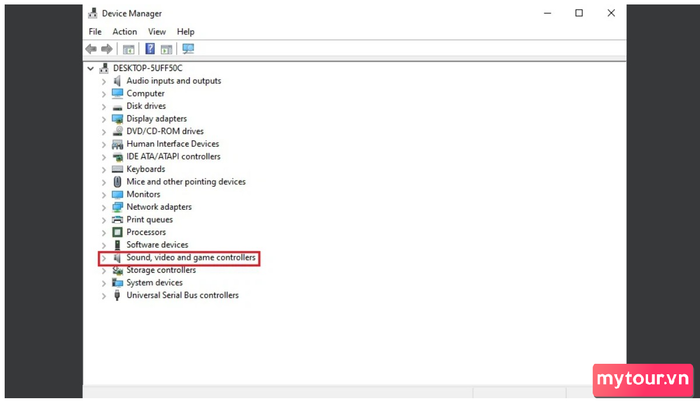700x405 pixels.
Task: Click the DESKTOP-5UFF50C computer root icon
Action: [x=104, y=68]
